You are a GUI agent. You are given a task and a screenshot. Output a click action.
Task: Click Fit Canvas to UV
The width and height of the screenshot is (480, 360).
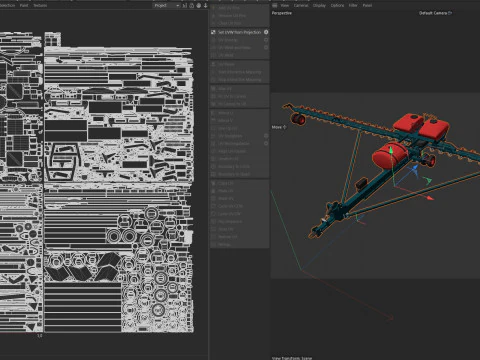239,104
